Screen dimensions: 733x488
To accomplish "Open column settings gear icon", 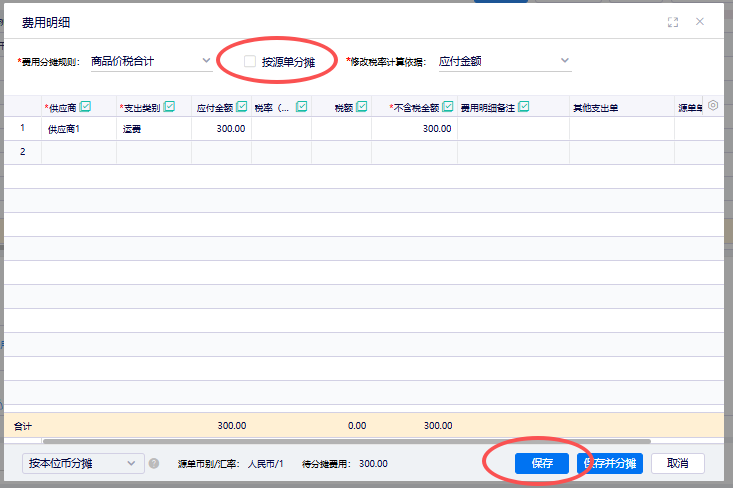I will (713, 106).
